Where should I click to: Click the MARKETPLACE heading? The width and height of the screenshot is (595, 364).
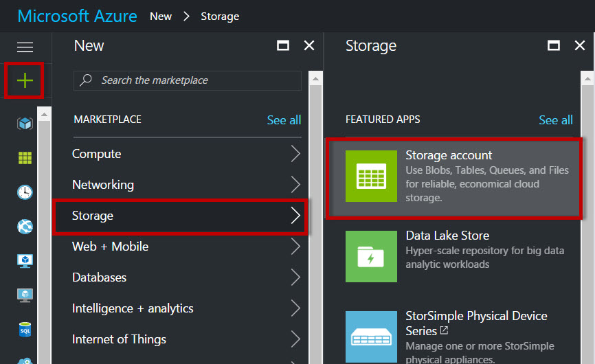pos(107,120)
